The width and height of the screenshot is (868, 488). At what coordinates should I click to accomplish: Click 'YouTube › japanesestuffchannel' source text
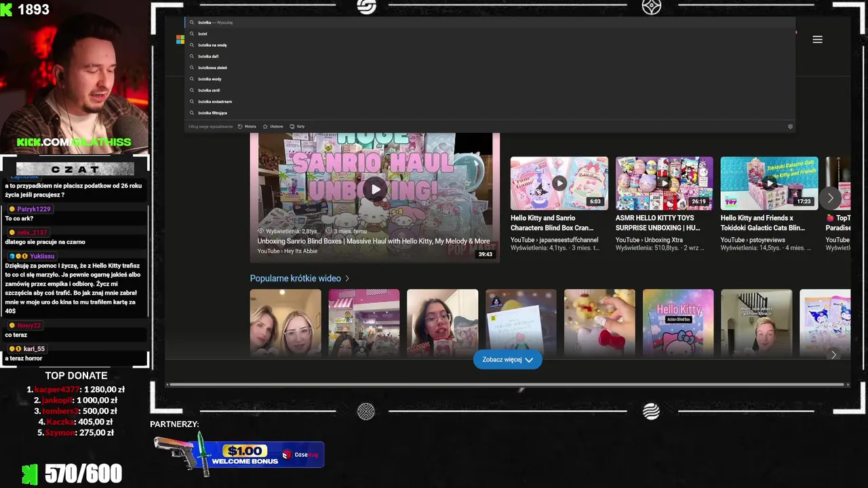click(554, 240)
